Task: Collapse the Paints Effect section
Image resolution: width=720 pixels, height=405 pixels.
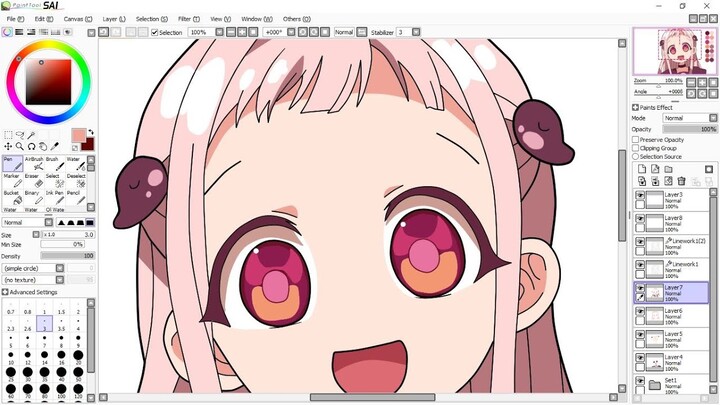Action: pos(635,107)
